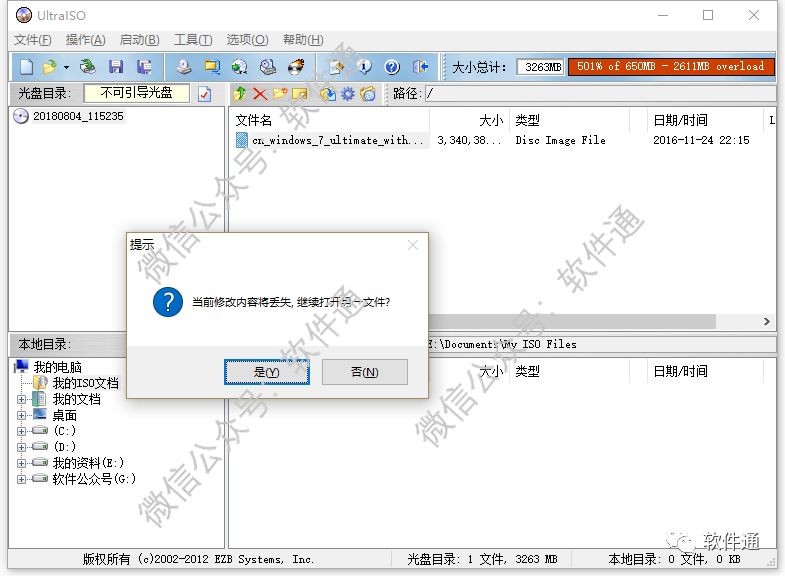Click the Register notepad icon
Screen dimensions: 785x576
coord(336,67)
